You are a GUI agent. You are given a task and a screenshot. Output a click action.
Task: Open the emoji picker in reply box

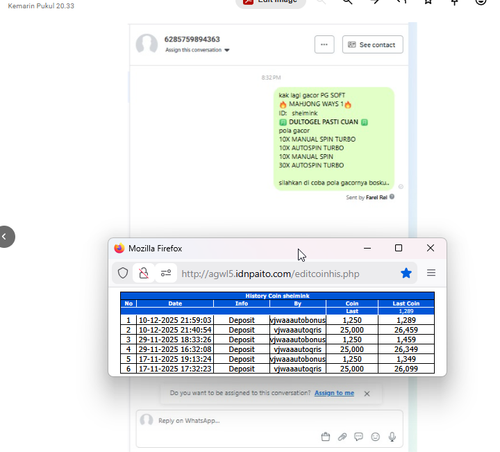pyautogui.click(x=375, y=437)
